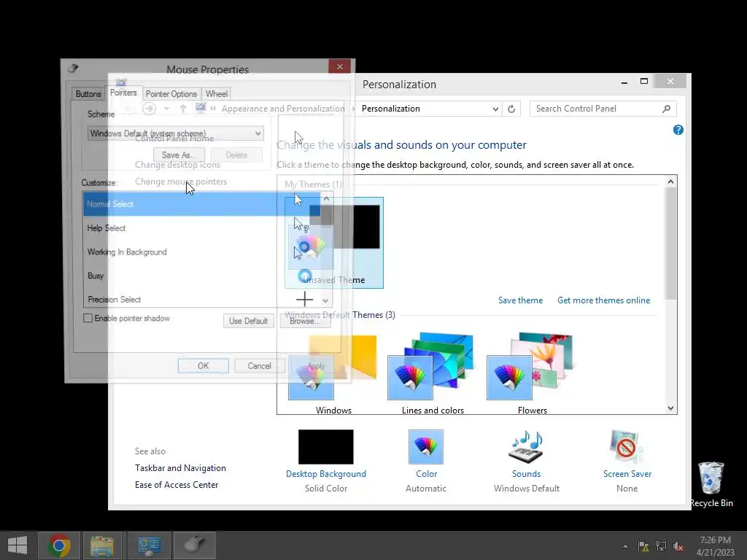Click Appearance and Personalization breadcrumb
This screenshot has width=747, height=560.
click(283, 109)
